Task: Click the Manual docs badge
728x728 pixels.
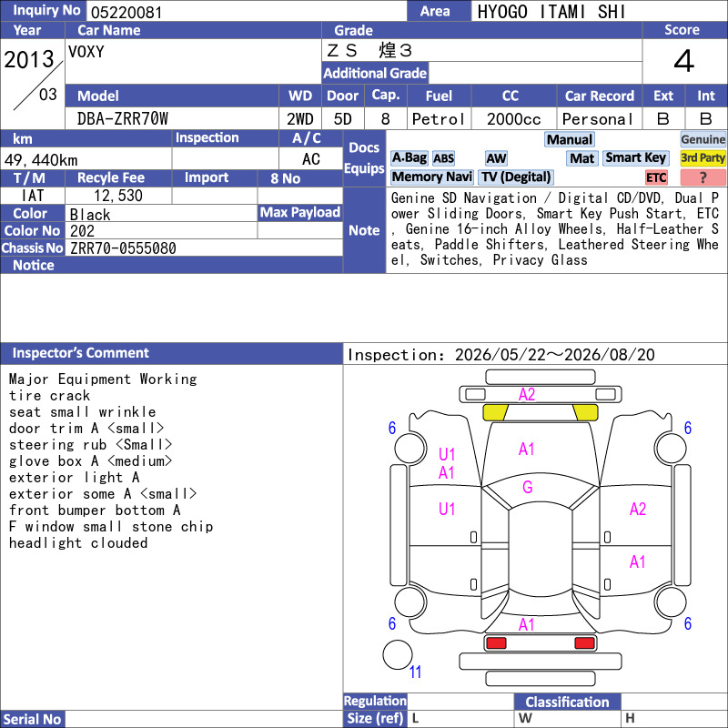Action: click(570, 140)
